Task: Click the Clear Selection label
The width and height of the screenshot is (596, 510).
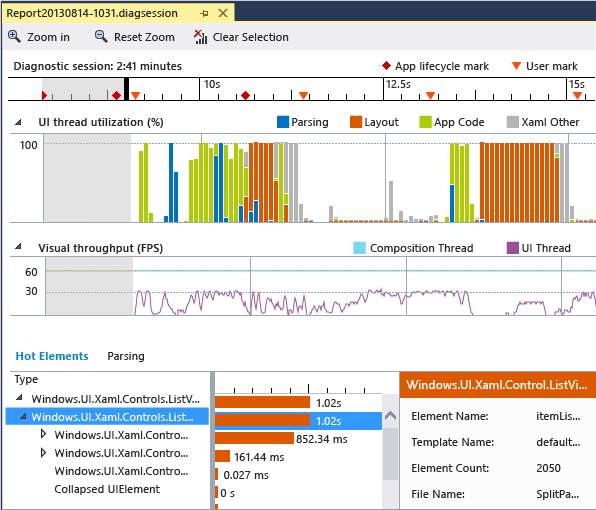Action: coord(250,37)
